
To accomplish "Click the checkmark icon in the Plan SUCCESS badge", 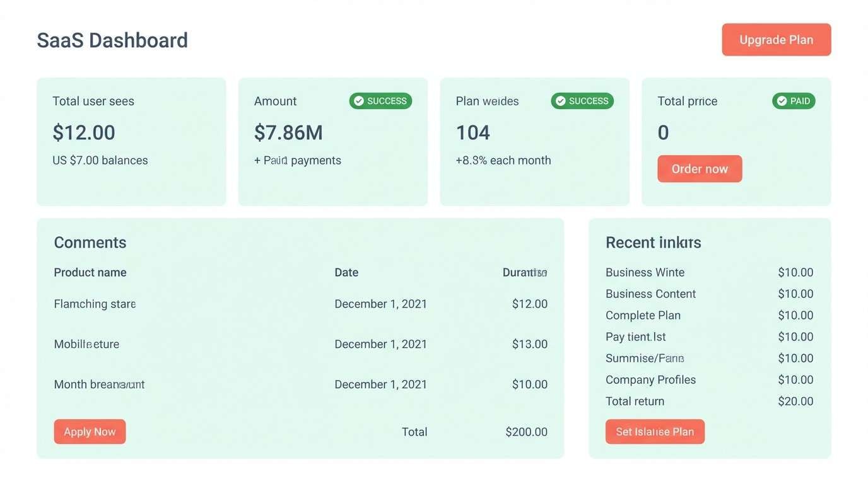I will tap(560, 101).
